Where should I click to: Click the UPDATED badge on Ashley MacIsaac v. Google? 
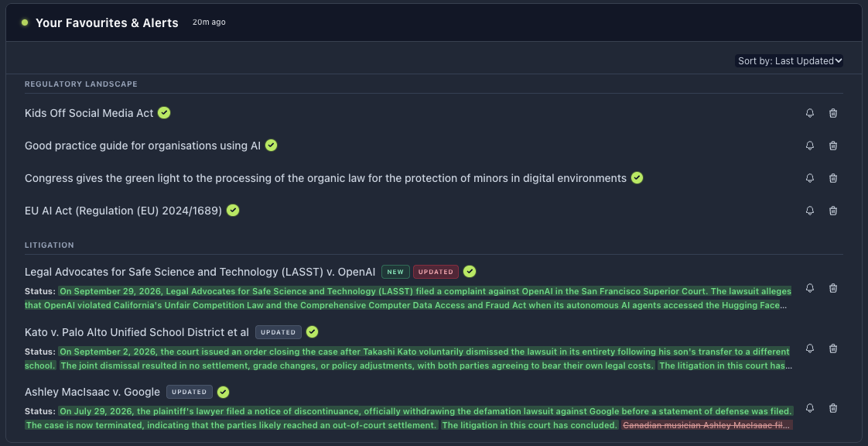190,393
